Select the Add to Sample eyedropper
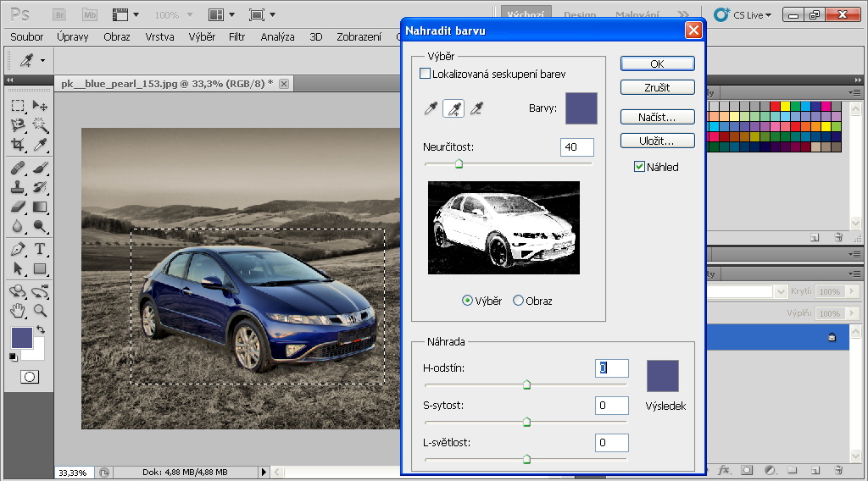Viewport: 868px width, 481px height. (x=455, y=108)
